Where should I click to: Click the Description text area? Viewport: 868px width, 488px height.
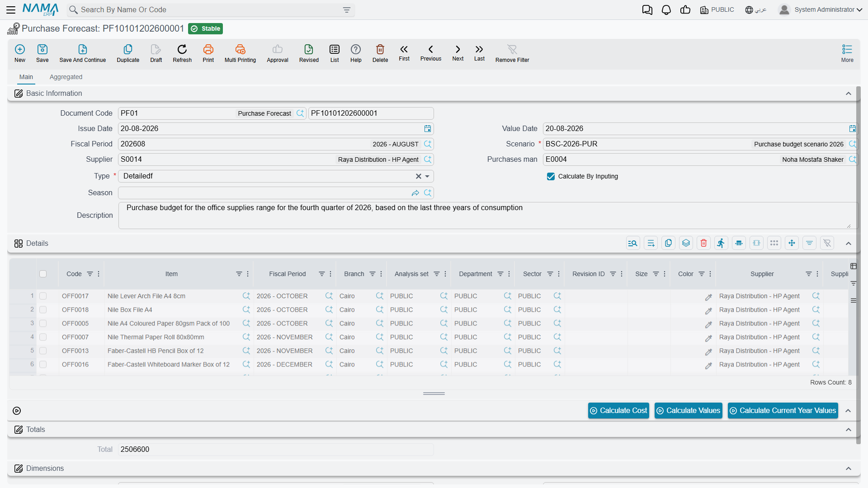tap(487, 216)
